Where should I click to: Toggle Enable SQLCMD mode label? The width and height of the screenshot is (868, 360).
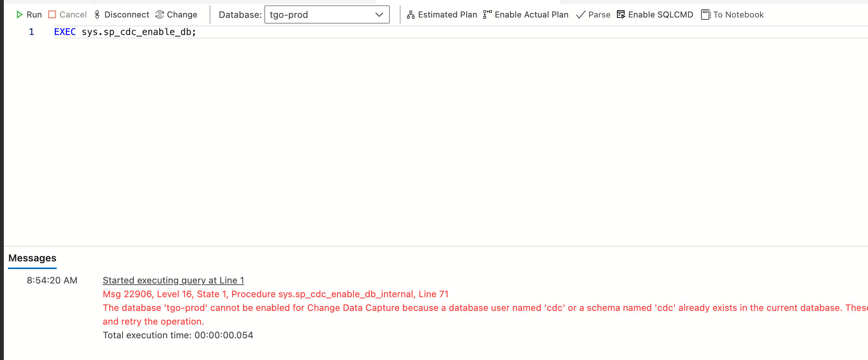pyautogui.click(x=660, y=14)
